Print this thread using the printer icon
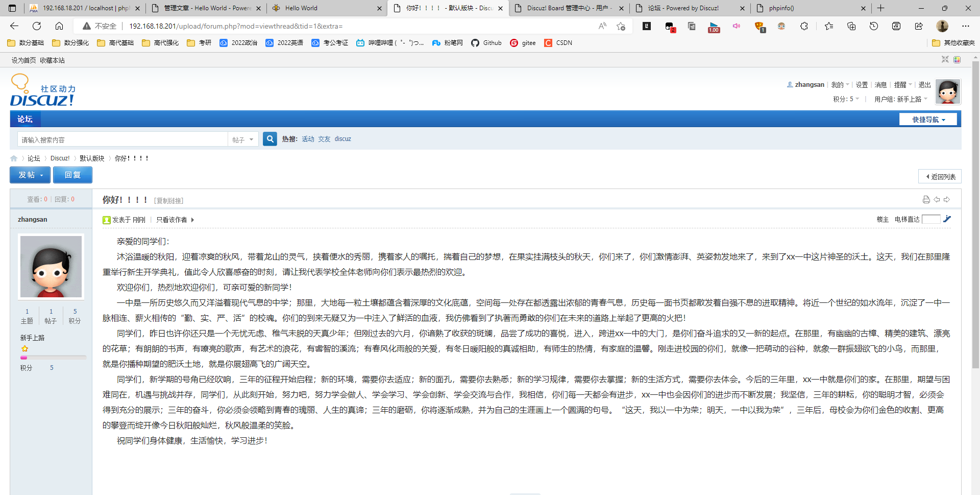The width and height of the screenshot is (980, 495). [926, 200]
